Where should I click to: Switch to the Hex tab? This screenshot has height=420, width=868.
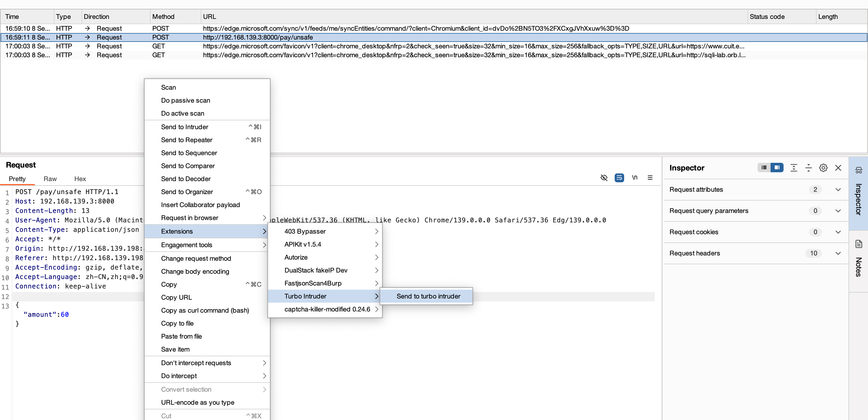[x=80, y=179]
